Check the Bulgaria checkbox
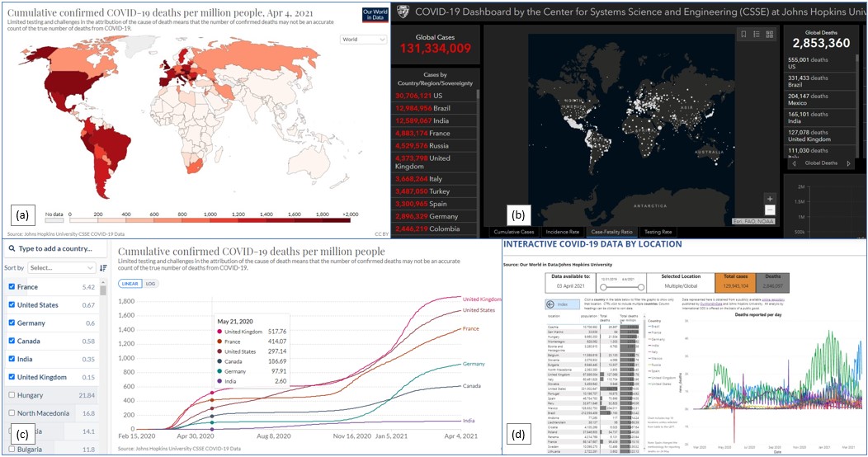Screen dimensions: 868x457 coord(12,450)
